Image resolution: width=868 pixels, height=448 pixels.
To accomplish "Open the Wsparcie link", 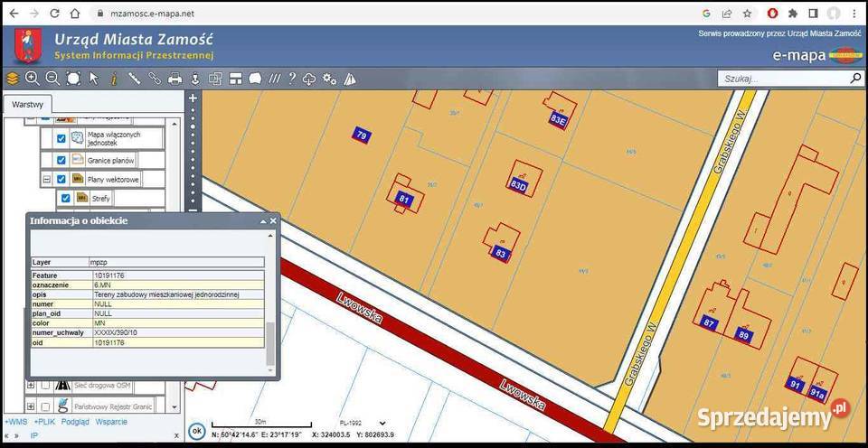I will tap(111, 422).
